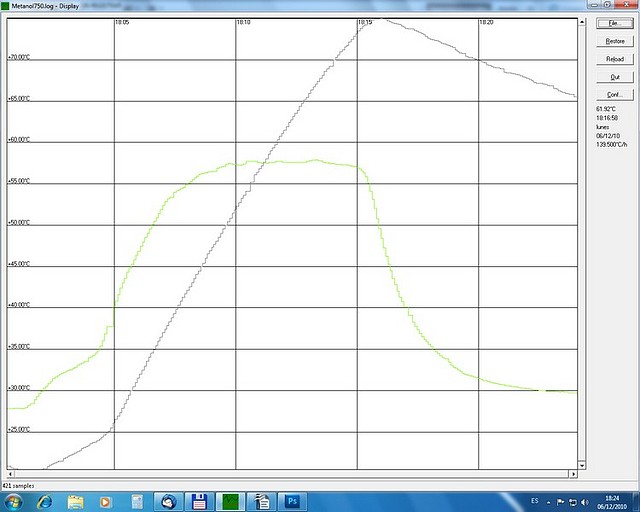
Task: Click the network status tray icon
Action: 573,502
